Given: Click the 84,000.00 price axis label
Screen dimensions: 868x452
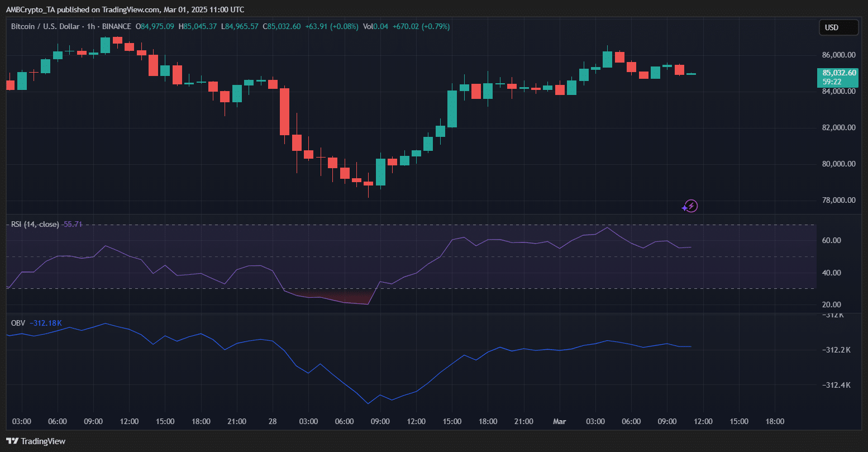Looking at the screenshot, I should pyautogui.click(x=839, y=92).
